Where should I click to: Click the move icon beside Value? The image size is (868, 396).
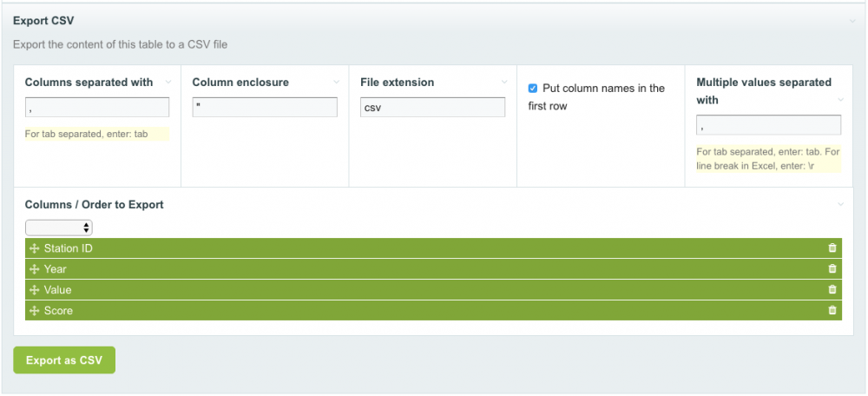click(x=35, y=290)
